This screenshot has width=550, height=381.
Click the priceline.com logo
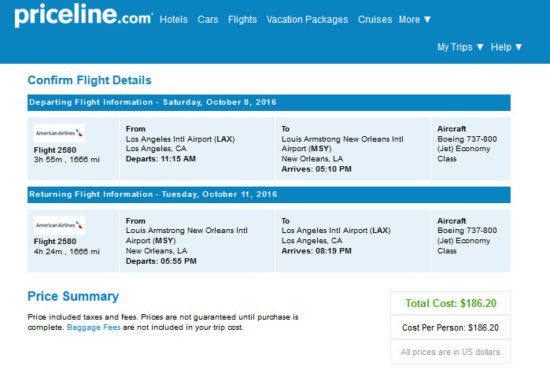(x=83, y=16)
